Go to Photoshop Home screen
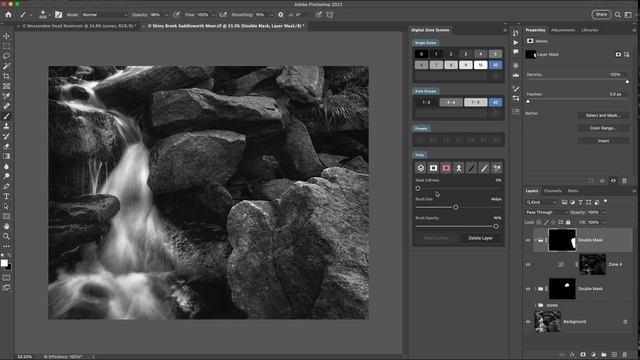 tap(9, 14)
